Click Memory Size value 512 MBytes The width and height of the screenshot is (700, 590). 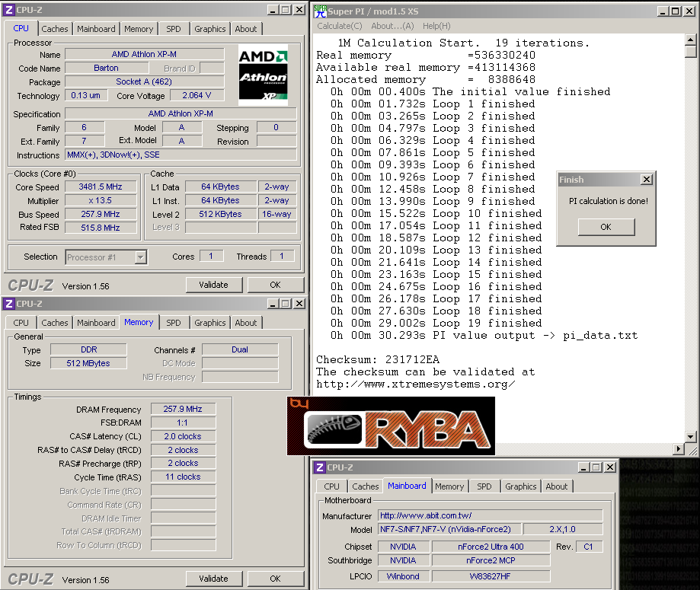(x=88, y=363)
